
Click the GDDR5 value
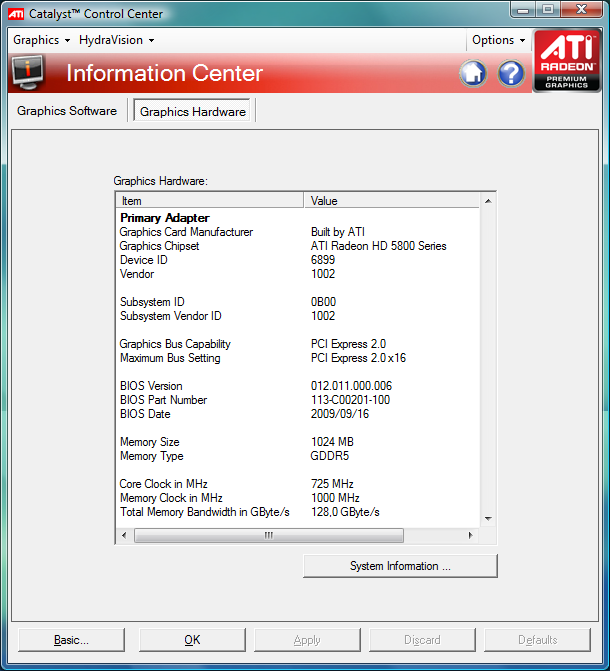coord(330,456)
